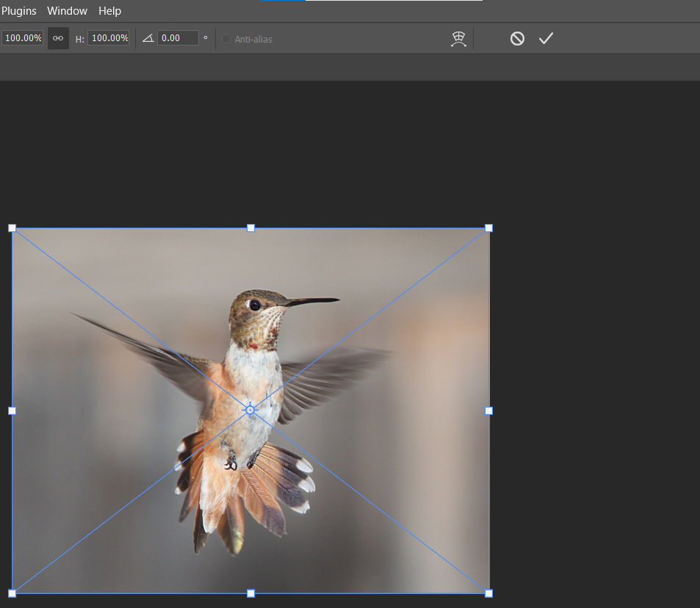
Task: Click the rotation angle value field
Action: tap(177, 38)
